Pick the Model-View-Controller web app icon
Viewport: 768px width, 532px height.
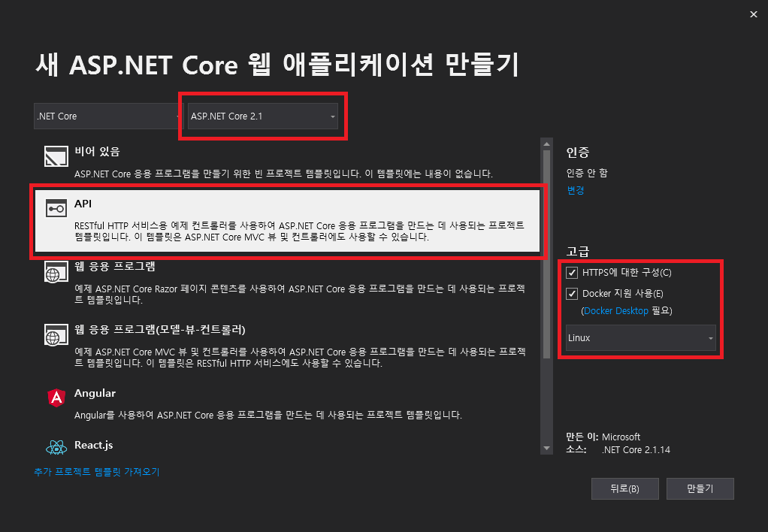coord(56,334)
